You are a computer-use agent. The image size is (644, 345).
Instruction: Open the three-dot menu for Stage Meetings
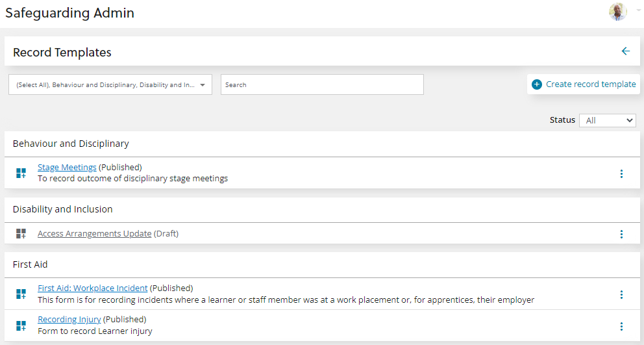point(621,173)
